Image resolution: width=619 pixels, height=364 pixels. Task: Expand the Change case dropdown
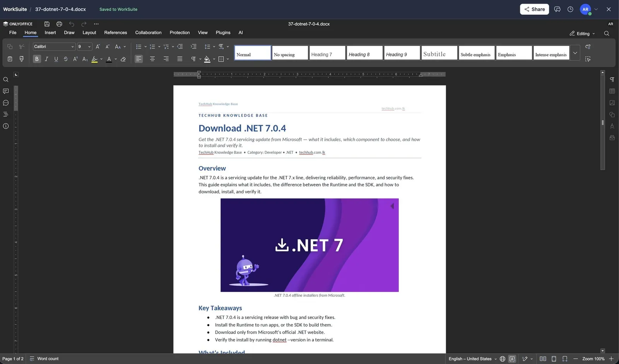click(x=125, y=47)
